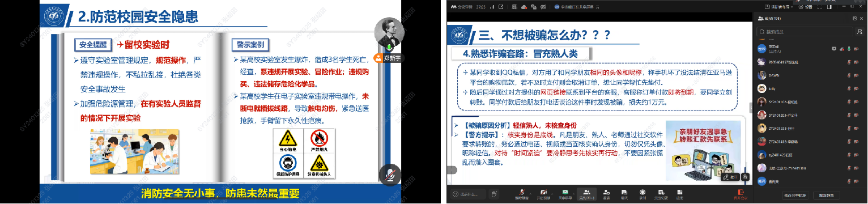The image size is (868, 204).
Task: Start 录制 recording from the toolbar
Action: pos(643,194)
